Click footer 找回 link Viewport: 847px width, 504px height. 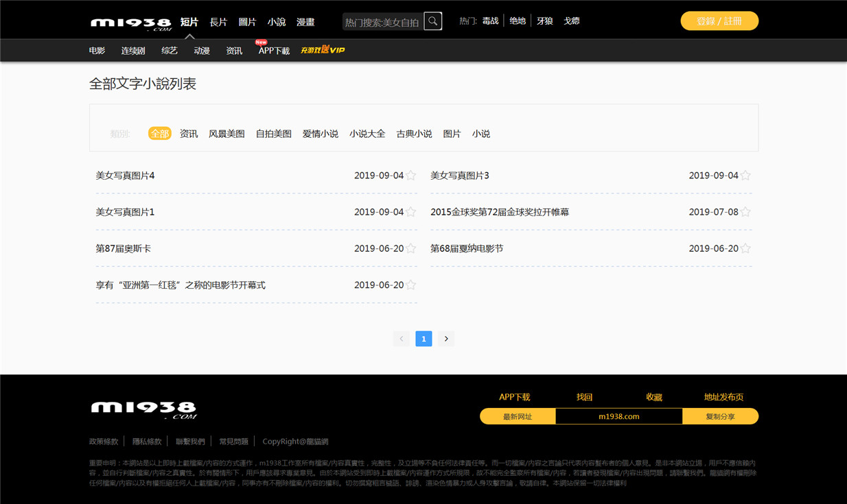click(584, 397)
